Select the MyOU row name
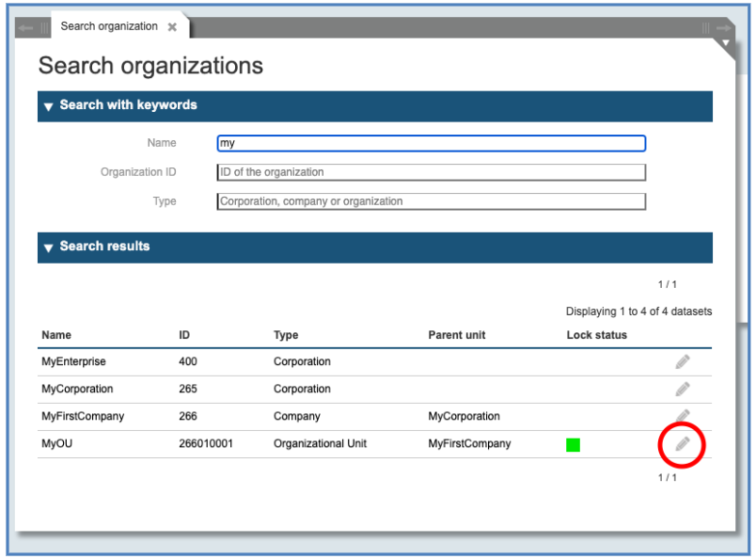Image resolution: width=756 pixels, height=559 pixels. click(x=56, y=443)
